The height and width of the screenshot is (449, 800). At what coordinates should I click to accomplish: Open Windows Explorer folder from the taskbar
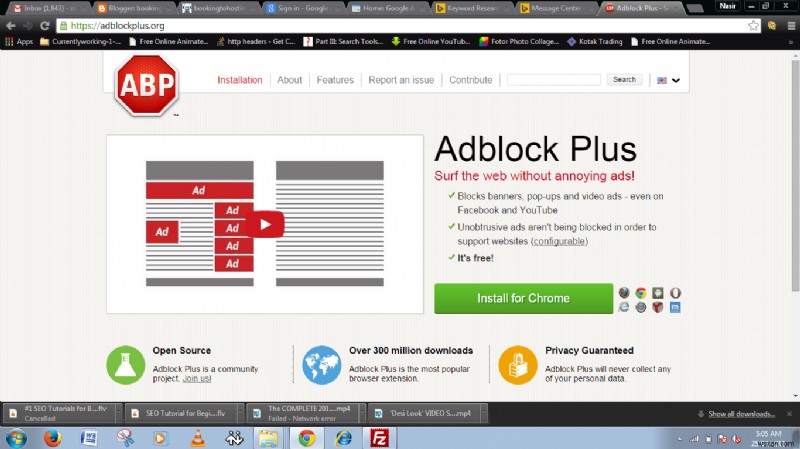click(x=268, y=438)
